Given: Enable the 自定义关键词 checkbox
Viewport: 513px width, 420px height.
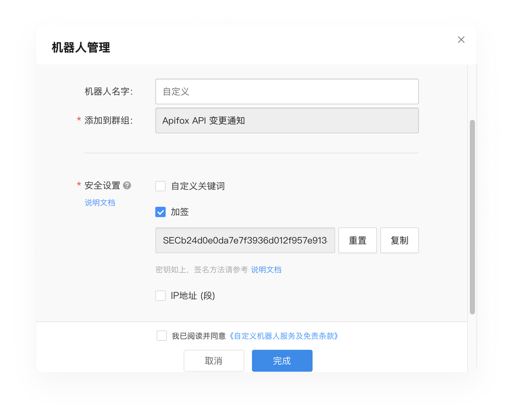Looking at the screenshot, I should pos(160,186).
